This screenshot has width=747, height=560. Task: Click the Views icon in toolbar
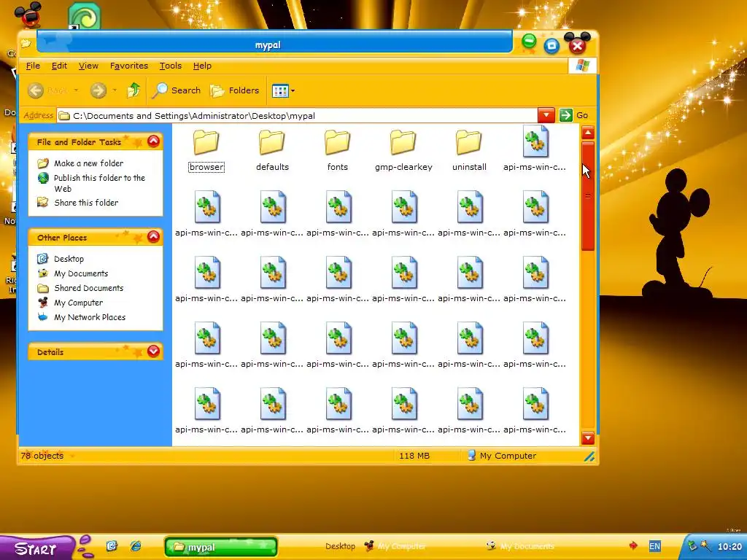coord(280,90)
